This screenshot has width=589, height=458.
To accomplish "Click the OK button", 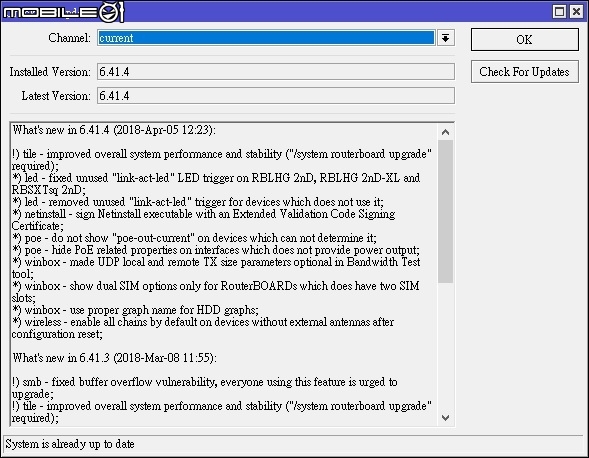I will 525,39.
